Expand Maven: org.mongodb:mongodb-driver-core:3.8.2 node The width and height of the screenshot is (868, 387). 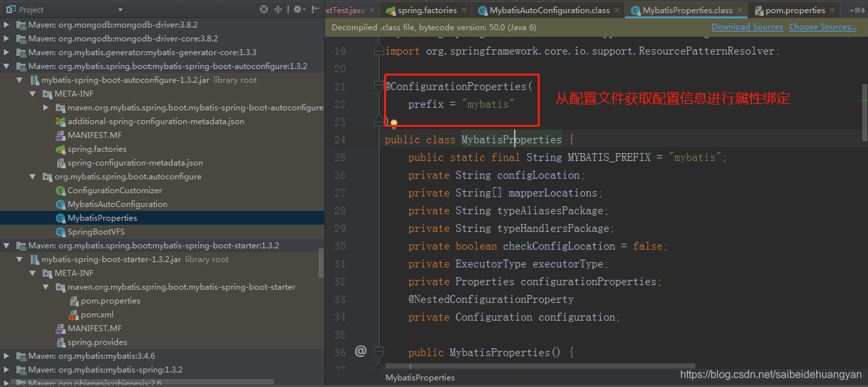click(x=7, y=39)
